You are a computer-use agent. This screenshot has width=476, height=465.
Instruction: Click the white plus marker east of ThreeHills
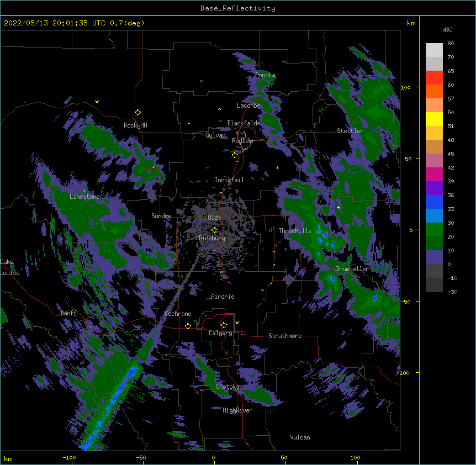tap(338, 207)
